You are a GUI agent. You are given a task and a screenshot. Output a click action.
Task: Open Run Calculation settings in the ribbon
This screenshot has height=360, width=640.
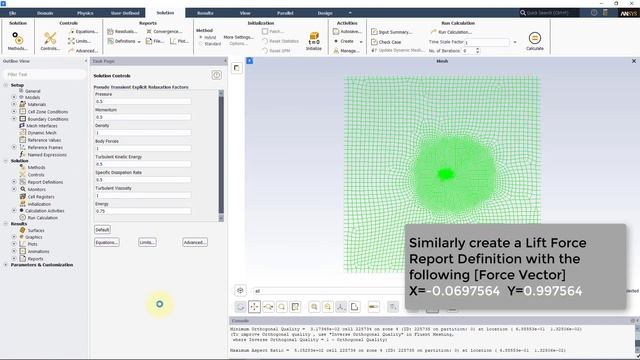451,32
